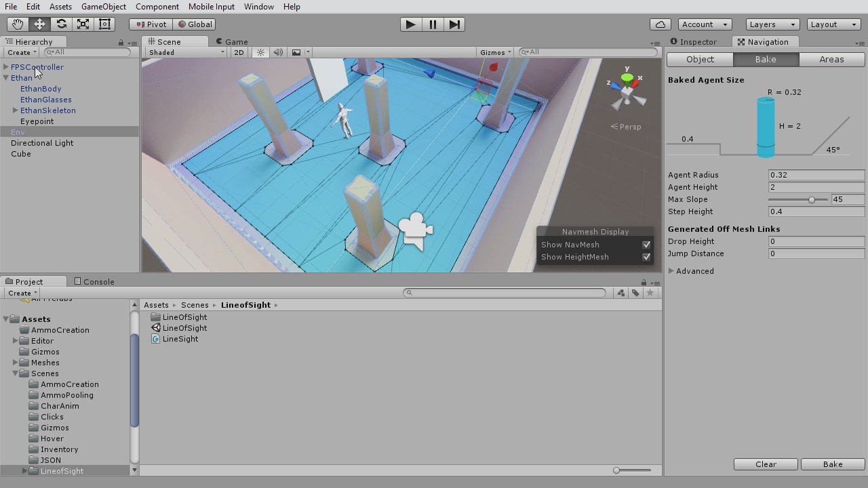Open the Layout dropdown
This screenshot has width=868, height=488.
click(833, 24)
